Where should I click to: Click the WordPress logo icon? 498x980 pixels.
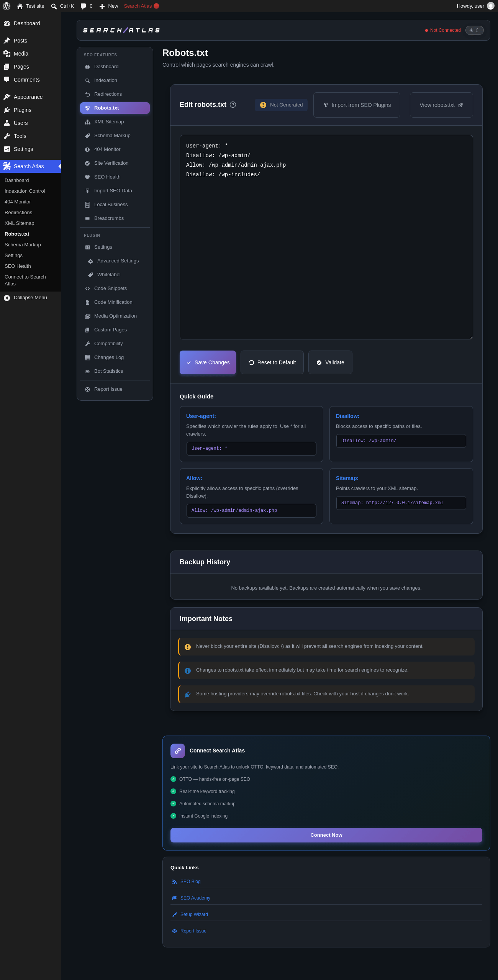point(7,6)
